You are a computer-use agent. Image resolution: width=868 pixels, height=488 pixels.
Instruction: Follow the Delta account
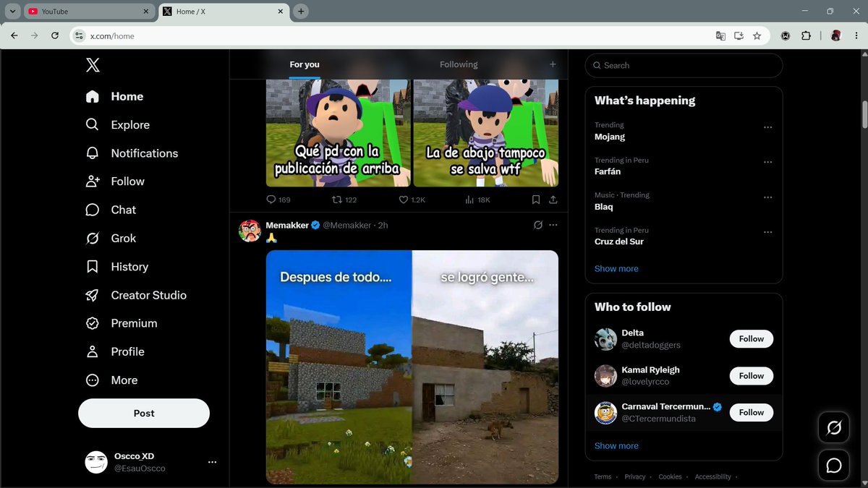point(751,339)
